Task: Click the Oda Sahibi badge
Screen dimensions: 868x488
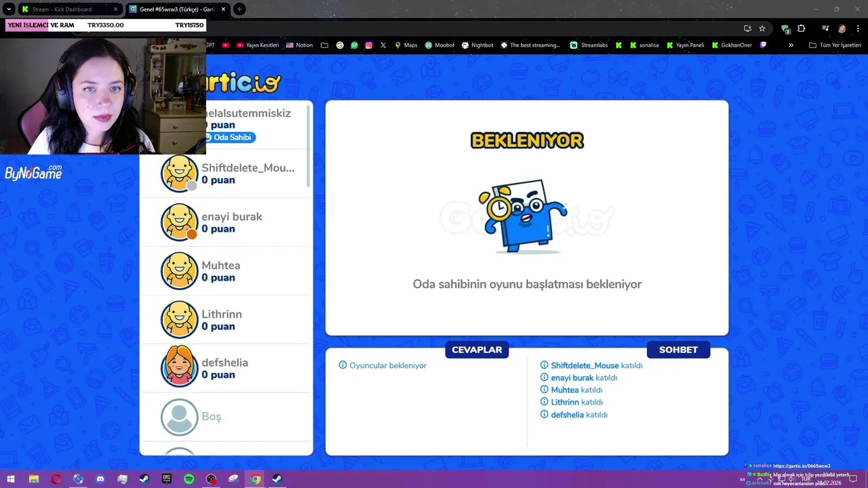Action: point(229,137)
